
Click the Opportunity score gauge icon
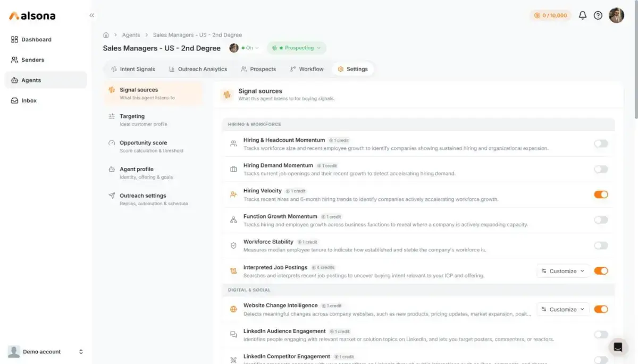[112, 142]
